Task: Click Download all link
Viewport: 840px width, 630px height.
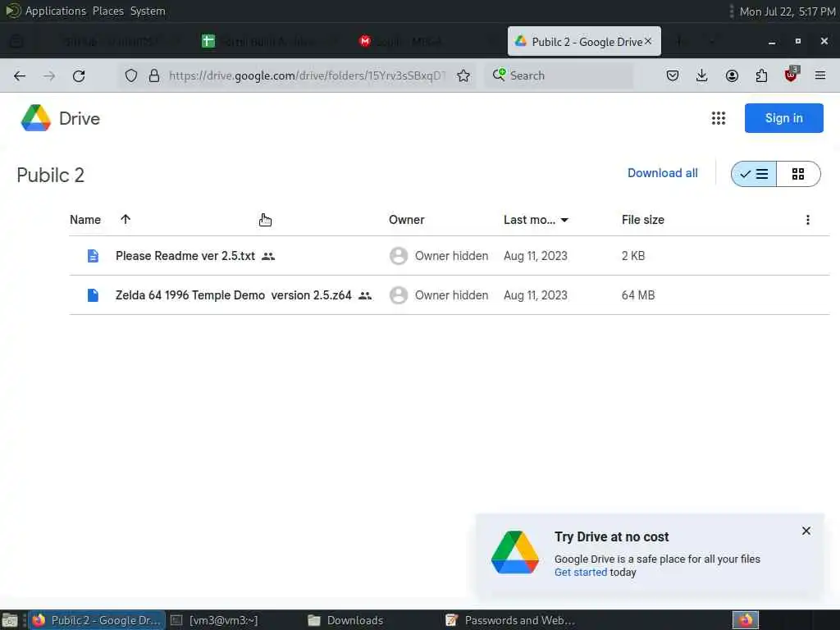Action: (x=663, y=173)
